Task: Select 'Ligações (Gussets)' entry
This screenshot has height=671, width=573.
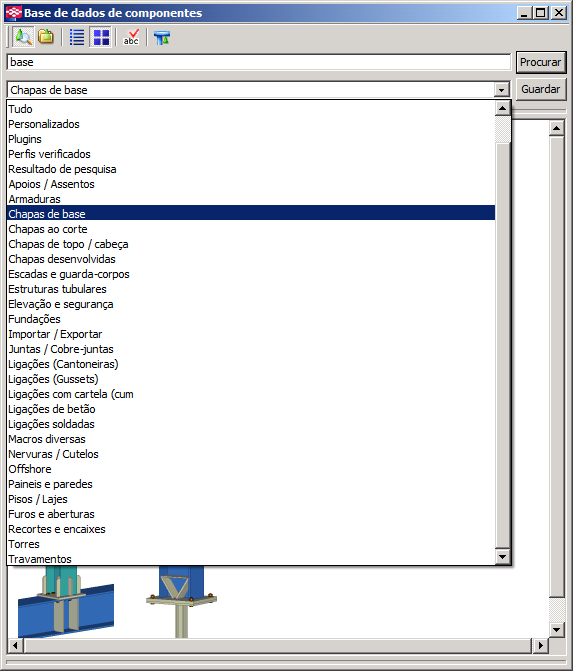Action: [251, 379]
